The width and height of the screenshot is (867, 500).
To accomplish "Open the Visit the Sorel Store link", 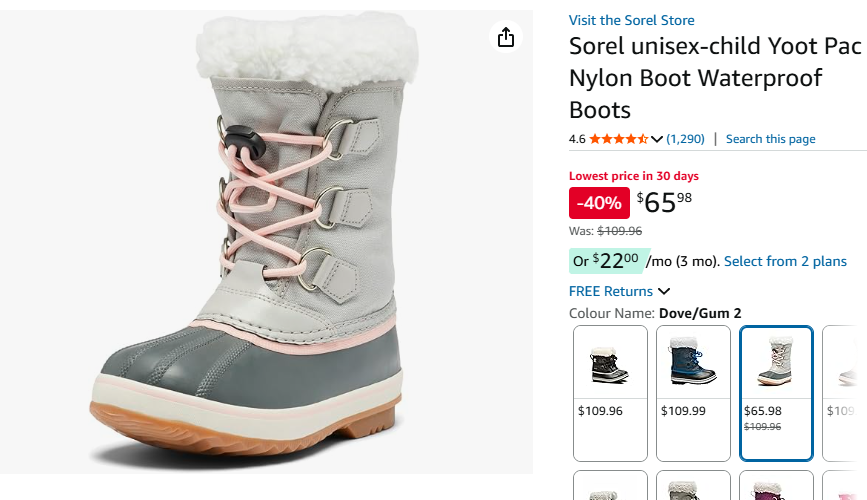I will [x=631, y=20].
